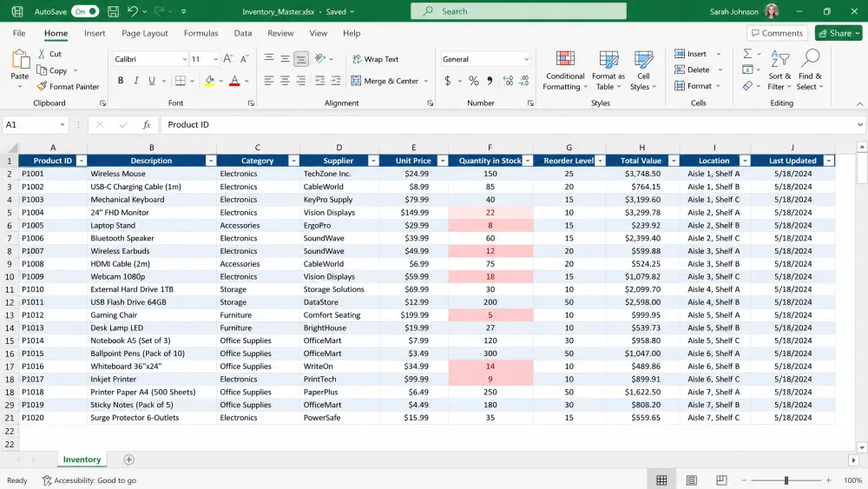Click the Decrease Indent icon
Screen dimensions: 868x489
[320, 81]
